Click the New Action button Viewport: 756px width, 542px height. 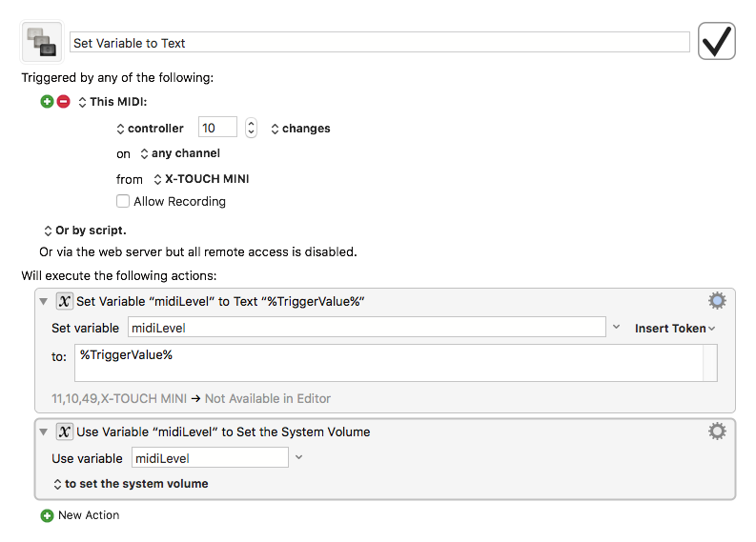(x=80, y=515)
